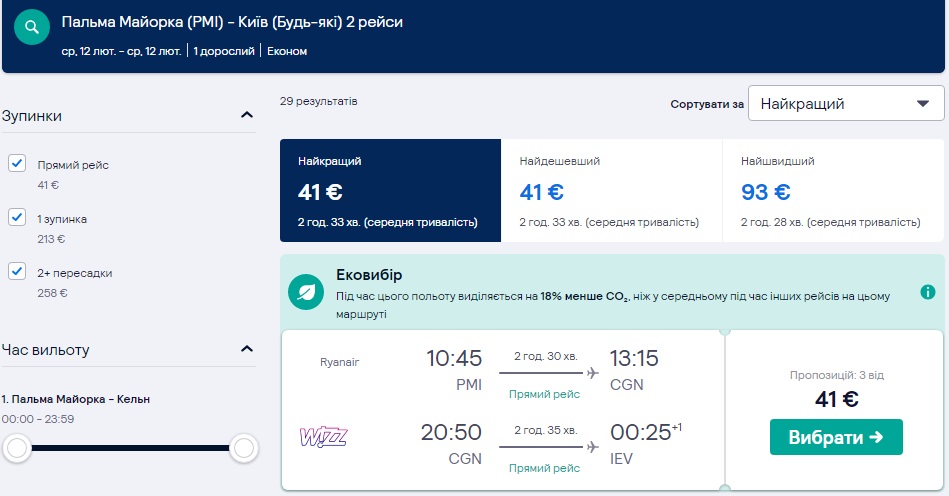This screenshot has height=496, width=949.
Task: Disable the 2+ пересадки checkbox
Action: click(17, 271)
